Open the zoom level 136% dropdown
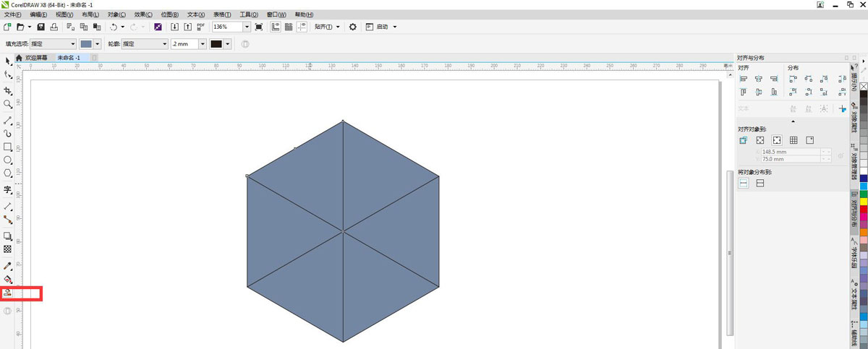The height and width of the screenshot is (349, 868). [247, 27]
